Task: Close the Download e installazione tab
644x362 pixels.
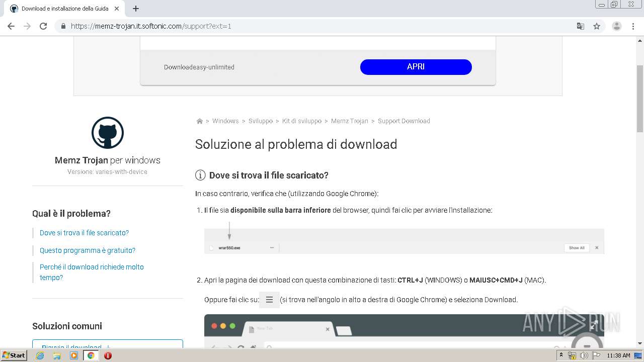Action: click(117, 9)
